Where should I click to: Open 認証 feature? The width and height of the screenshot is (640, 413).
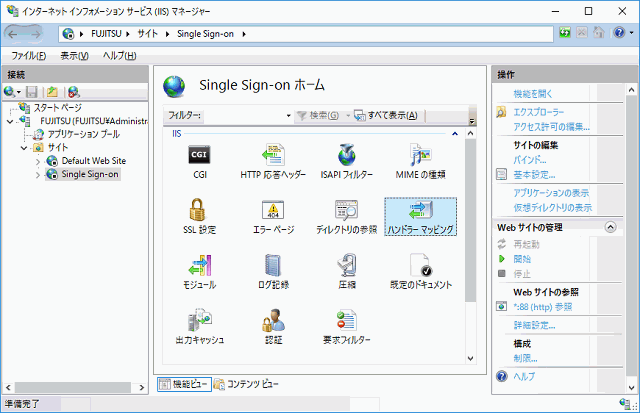[273, 327]
